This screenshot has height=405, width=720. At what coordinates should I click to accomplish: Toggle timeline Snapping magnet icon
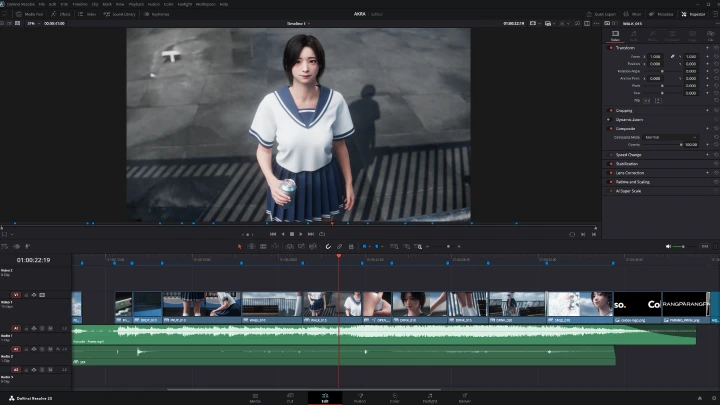click(328, 247)
